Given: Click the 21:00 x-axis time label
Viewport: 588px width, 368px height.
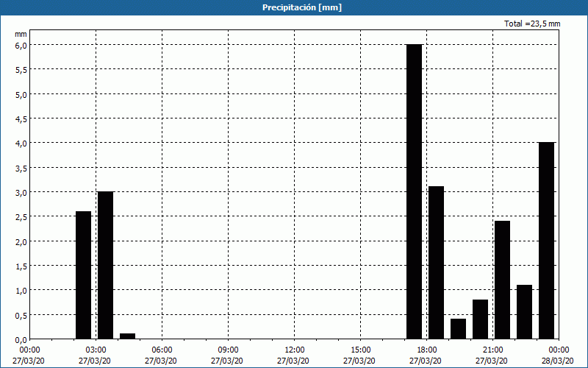Looking at the screenshot, I should pyautogui.click(x=492, y=350).
